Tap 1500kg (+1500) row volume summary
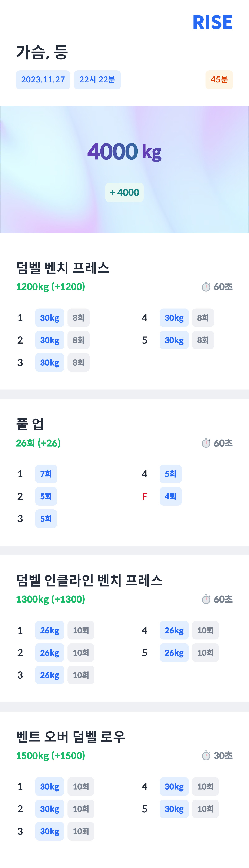 (x=50, y=756)
